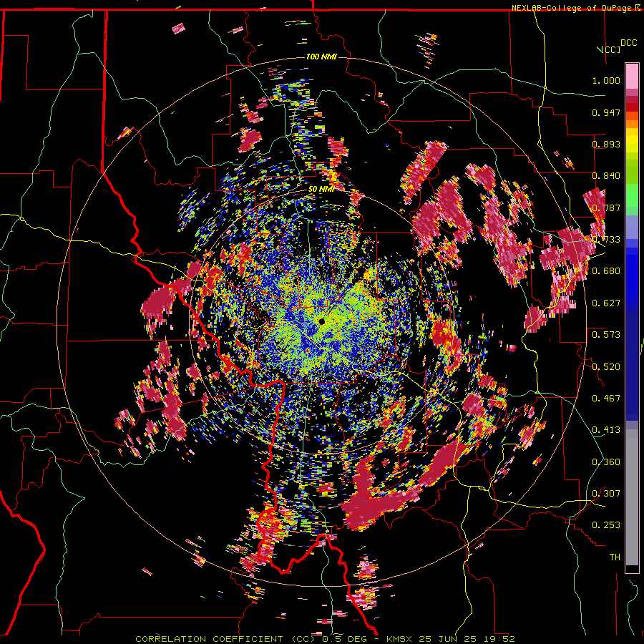The height and width of the screenshot is (644, 644).
Task: Click the [CC] legend label
Action: pos(611,49)
